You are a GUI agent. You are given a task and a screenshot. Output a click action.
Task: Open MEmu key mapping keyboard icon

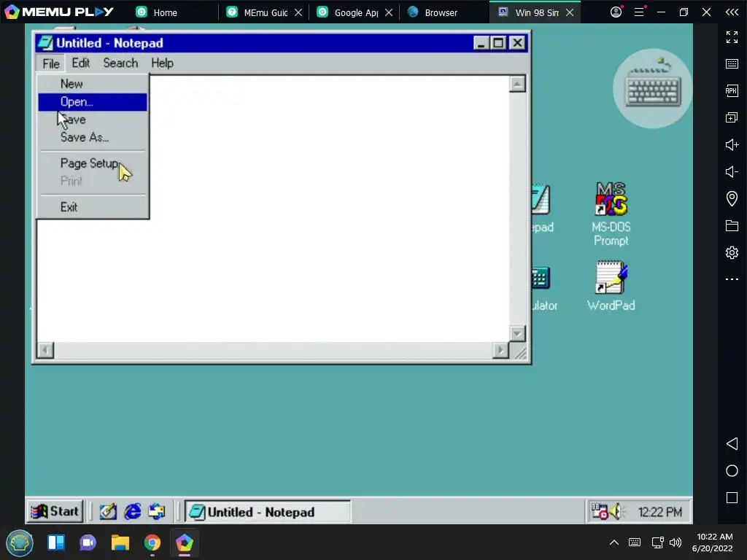coord(732,64)
